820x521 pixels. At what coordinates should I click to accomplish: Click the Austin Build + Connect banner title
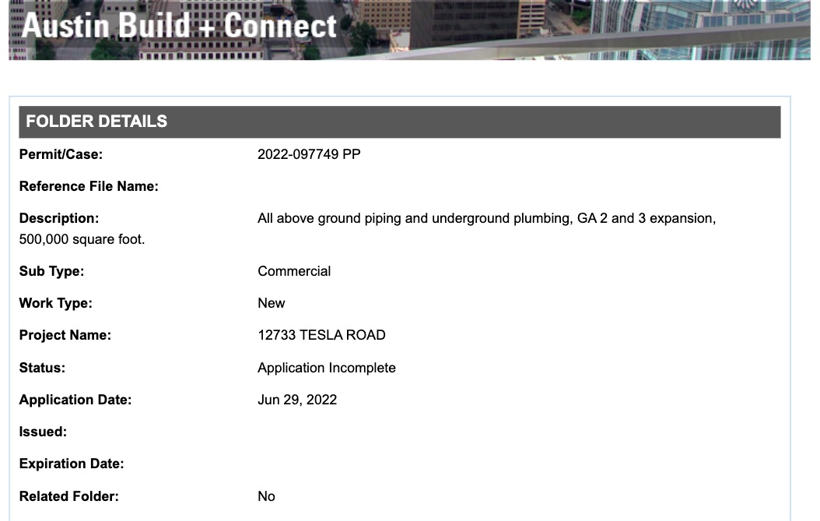(180, 25)
